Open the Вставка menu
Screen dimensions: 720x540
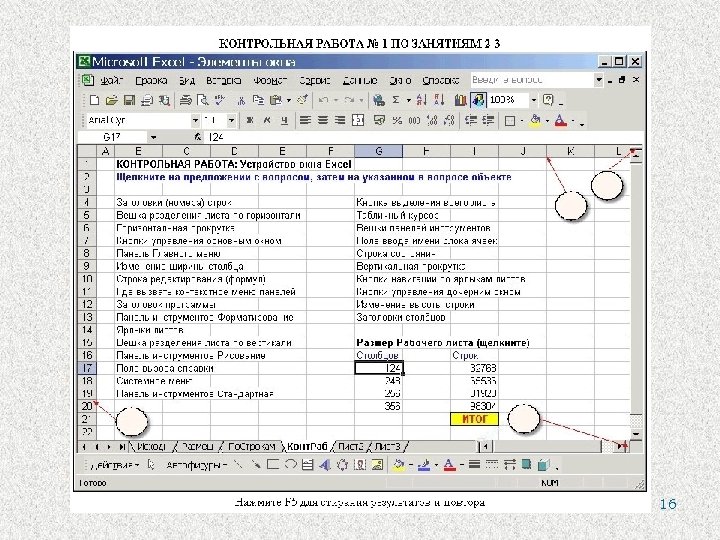224,80
